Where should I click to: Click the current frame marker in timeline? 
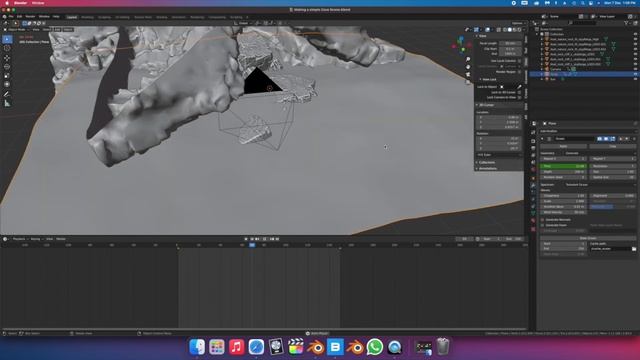252,245
